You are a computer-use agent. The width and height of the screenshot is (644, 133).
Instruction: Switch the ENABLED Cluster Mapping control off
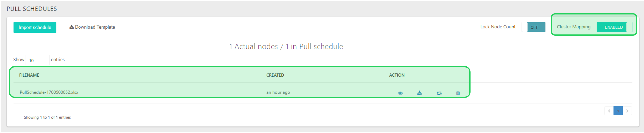[615, 27]
